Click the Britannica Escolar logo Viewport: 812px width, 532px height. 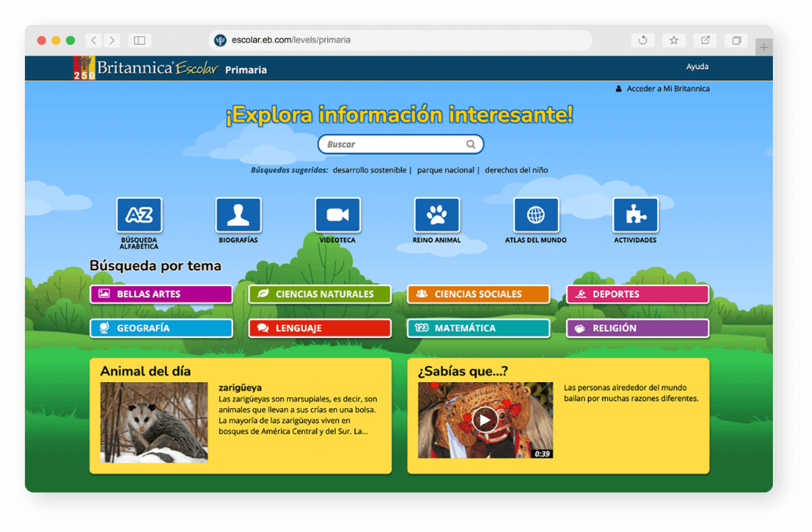(x=146, y=68)
